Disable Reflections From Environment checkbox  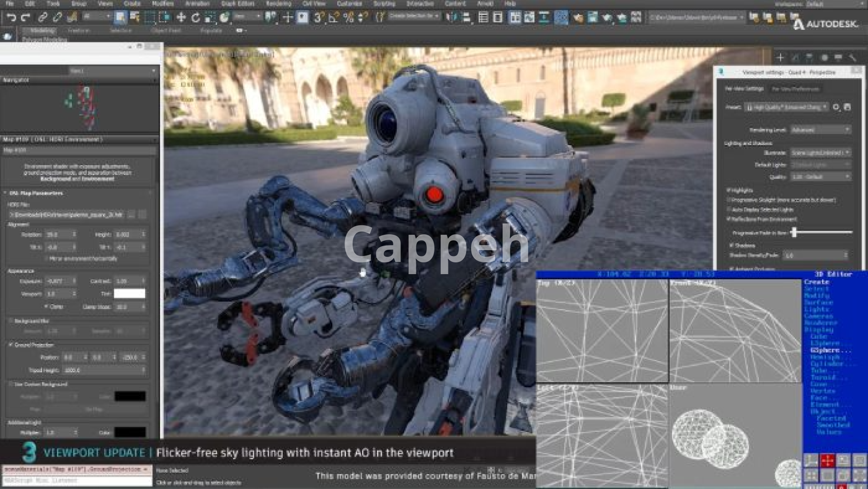click(x=729, y=219)
